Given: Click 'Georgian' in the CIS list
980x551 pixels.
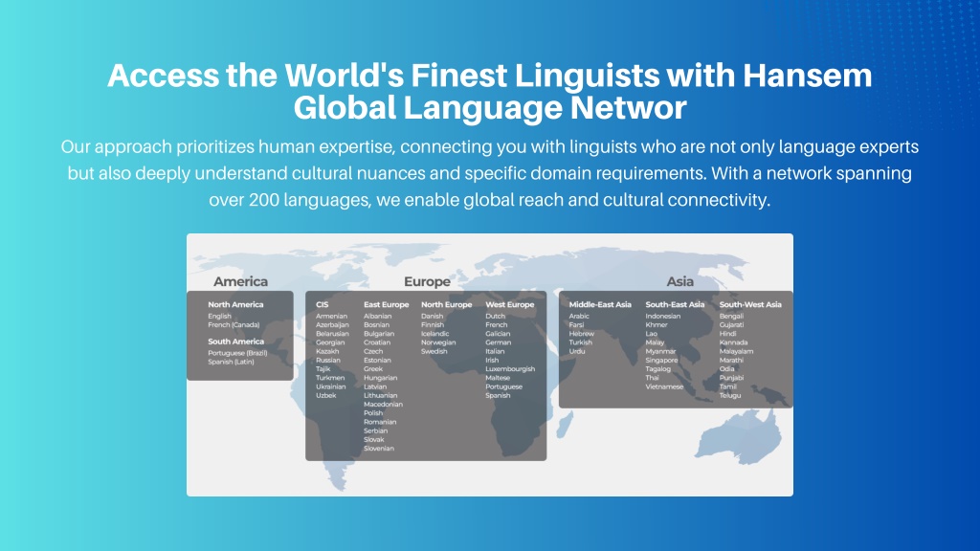Looking at the screenshot, I should pyautogui.click(x=330, y=342).
